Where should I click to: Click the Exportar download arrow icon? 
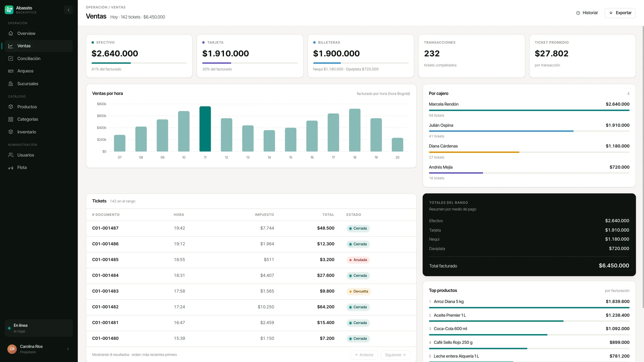(x=611, y=13)
